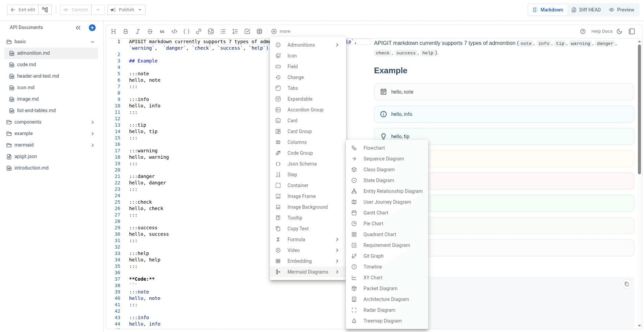Add a new document with plus button

92,28
